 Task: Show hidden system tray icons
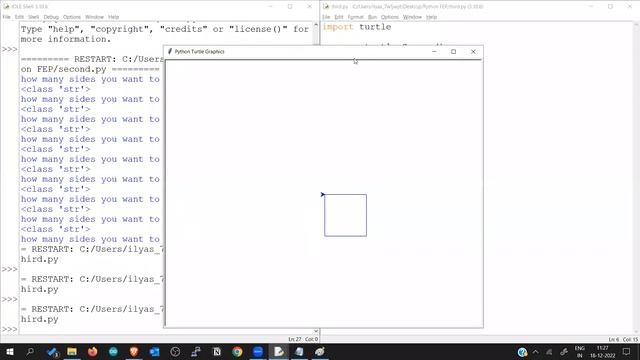click(536, 351)
